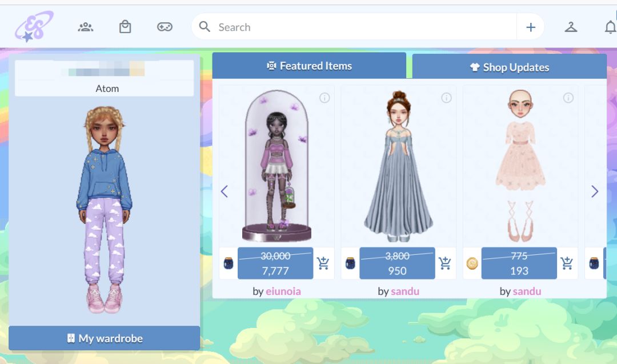Go to previous featured items

tap(225, 191)
